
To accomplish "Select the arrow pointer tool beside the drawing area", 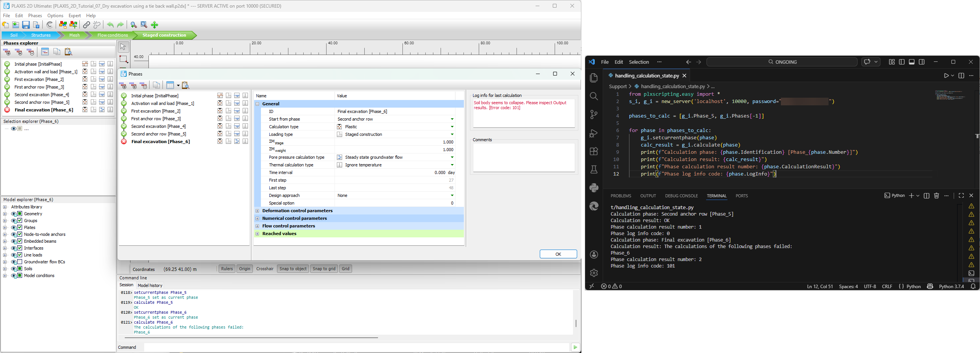I will 123,47.
